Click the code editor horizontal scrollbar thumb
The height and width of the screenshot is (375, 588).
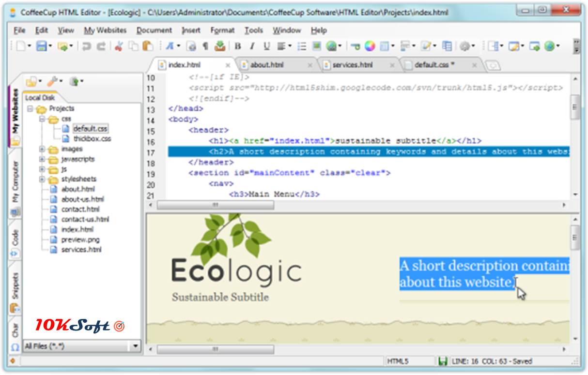pos(216,205)
